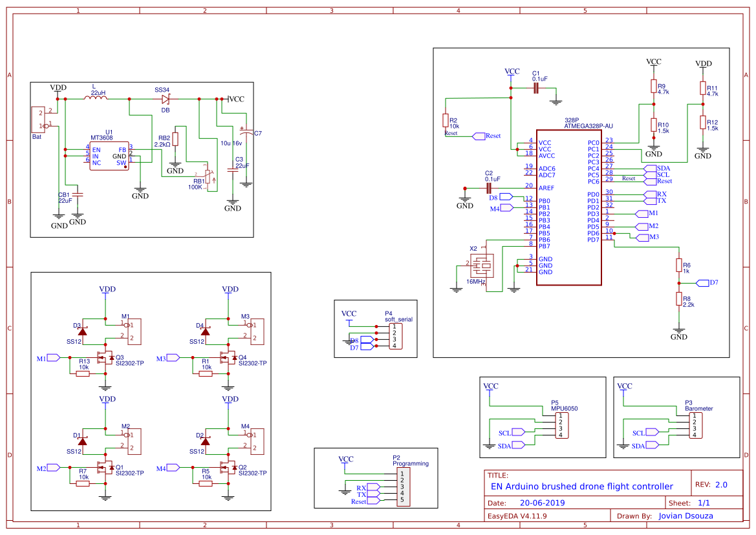Select the D3 SS12 flyback diode
This screenshot has width=756, height=535.
(83, 331)
